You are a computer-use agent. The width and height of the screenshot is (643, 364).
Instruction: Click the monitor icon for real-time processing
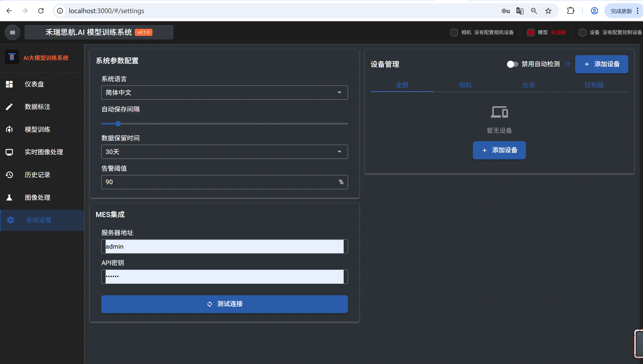point(9,152)
